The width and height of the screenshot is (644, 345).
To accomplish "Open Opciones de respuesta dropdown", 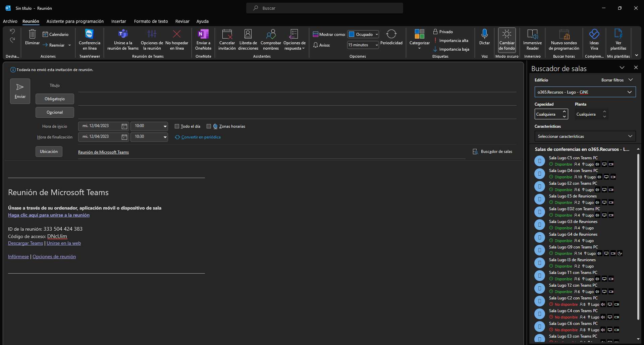I will (294, 40).
